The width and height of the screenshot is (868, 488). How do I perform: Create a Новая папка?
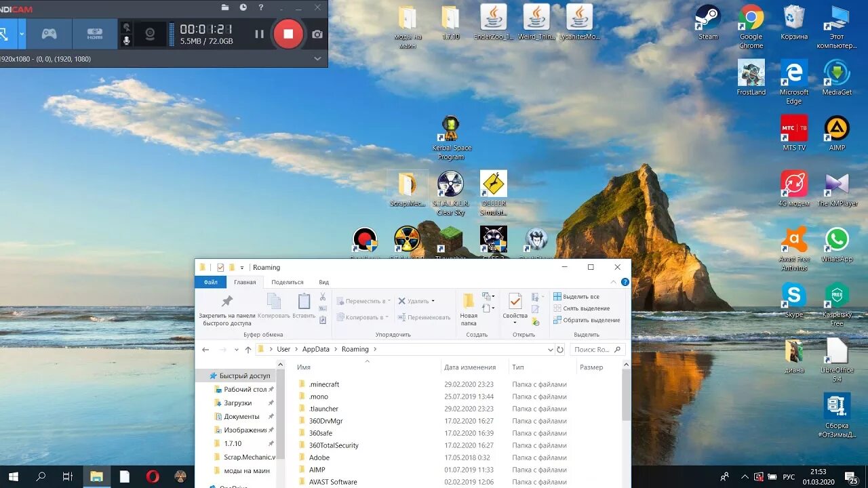[469, 310]
